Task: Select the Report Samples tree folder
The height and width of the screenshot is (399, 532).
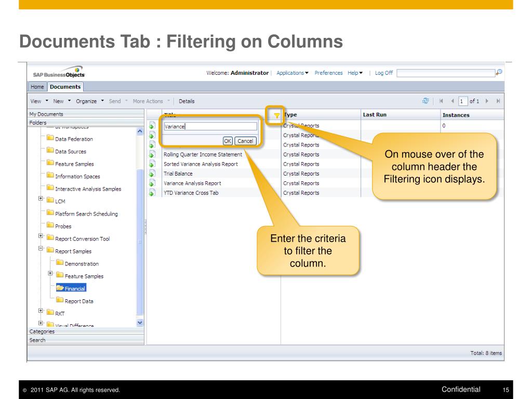Action: point(73,251)
